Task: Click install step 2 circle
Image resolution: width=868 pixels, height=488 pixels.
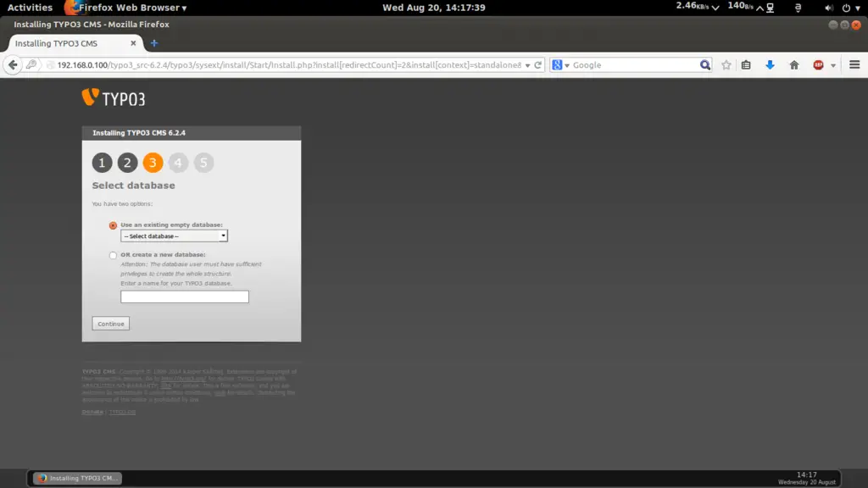Action: pos(127,163)
